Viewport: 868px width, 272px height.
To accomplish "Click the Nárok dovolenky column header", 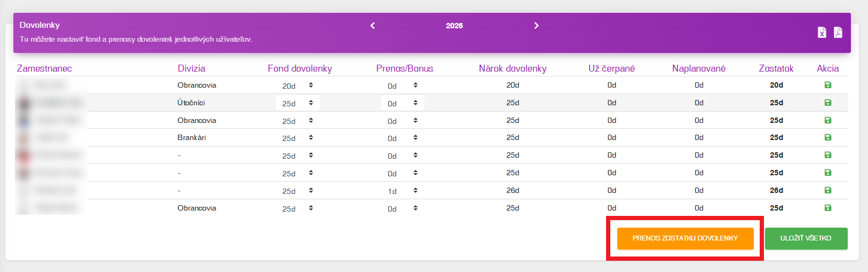I will click(x=513, y=68).
